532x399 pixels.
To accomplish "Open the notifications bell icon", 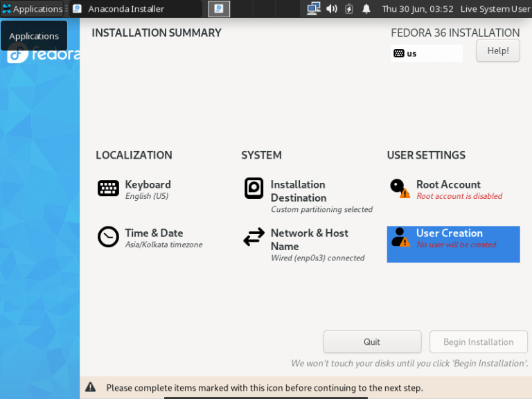I will (366, 8).
